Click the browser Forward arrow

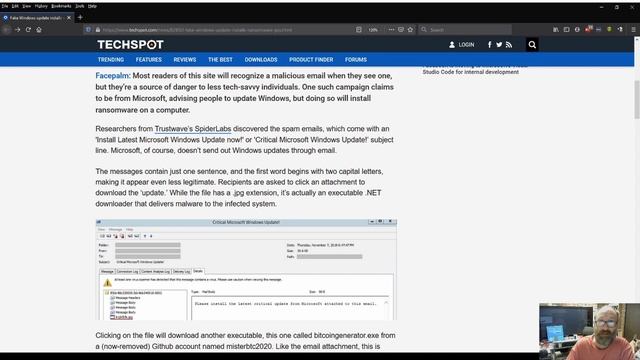point(18,30)
